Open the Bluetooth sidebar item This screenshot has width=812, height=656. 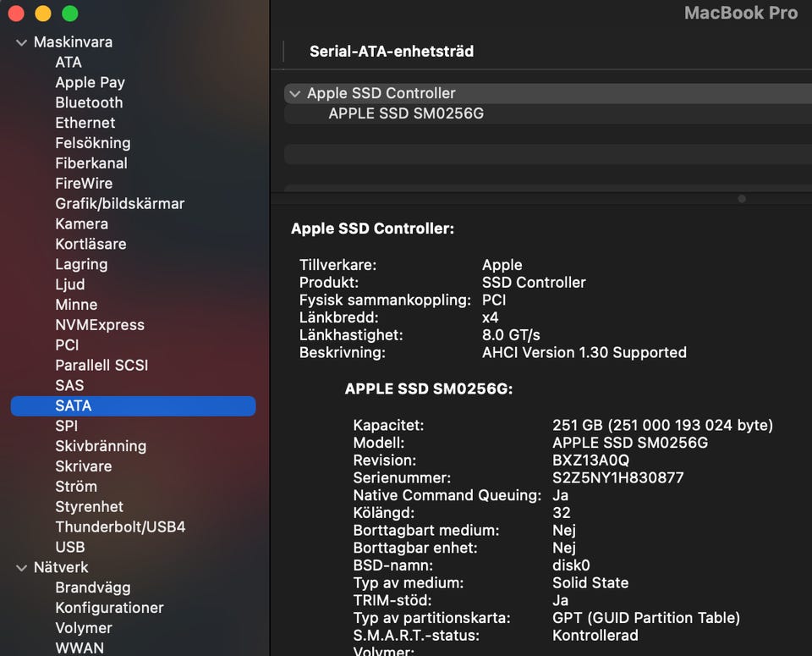click(x=89, y=102)
